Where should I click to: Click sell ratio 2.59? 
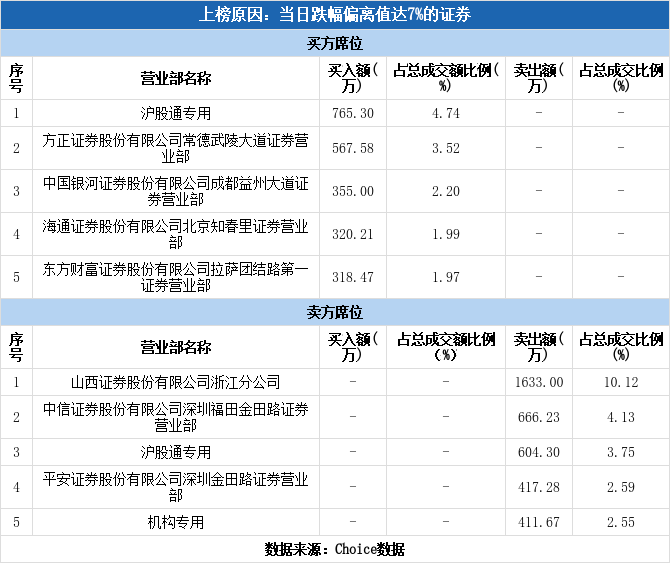click(621, 487)
